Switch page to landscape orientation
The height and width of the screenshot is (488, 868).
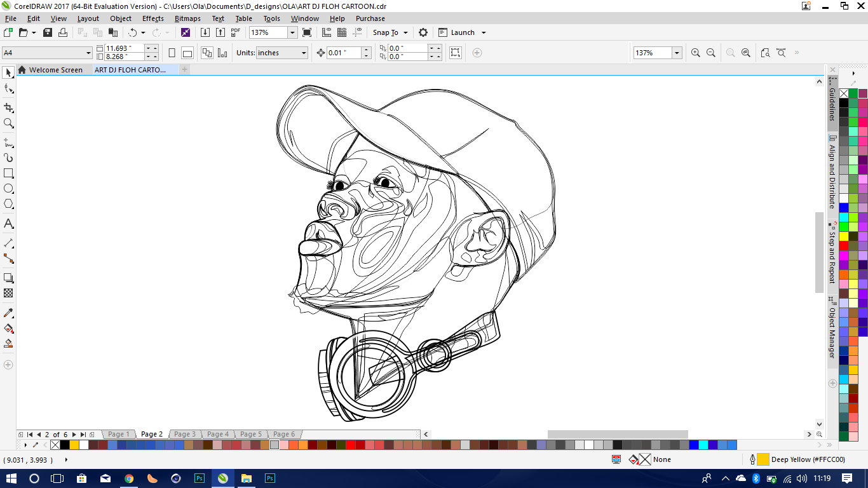tap(187, 53)
